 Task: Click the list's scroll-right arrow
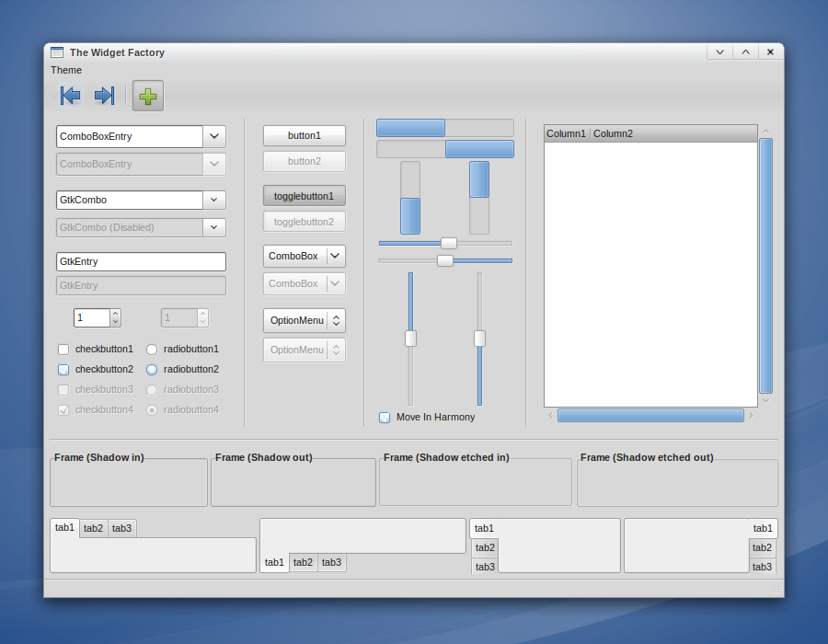pos(751,416)
